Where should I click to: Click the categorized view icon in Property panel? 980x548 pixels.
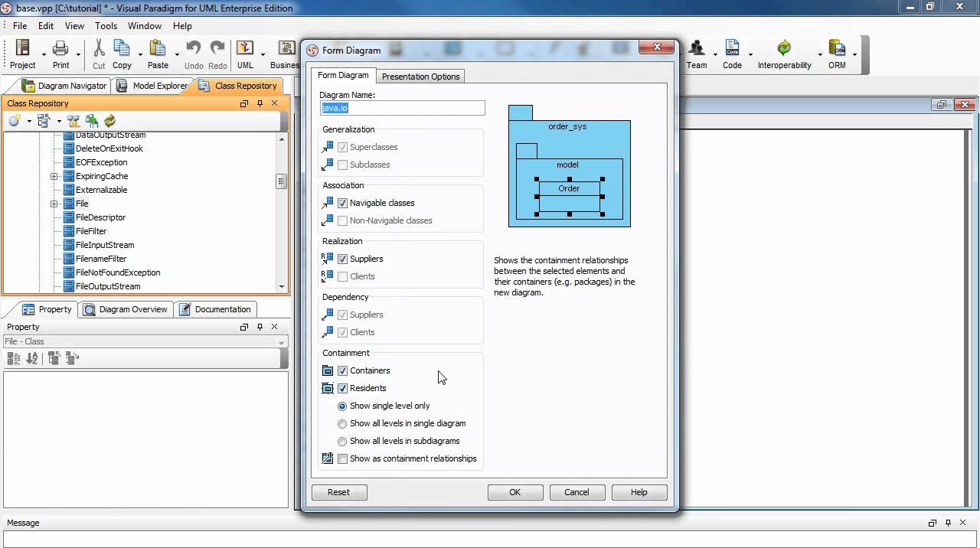[14, 358]
